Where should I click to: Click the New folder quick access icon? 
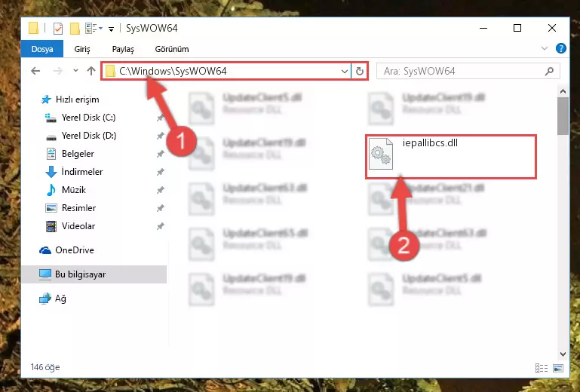(75, 29)
